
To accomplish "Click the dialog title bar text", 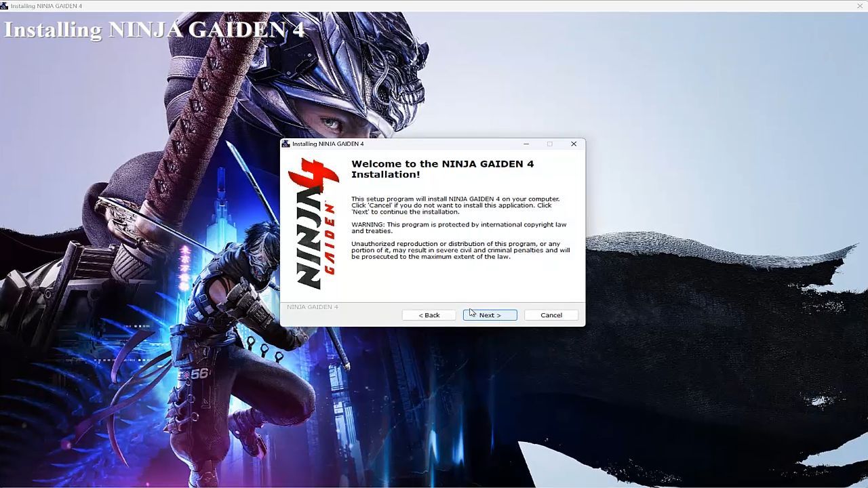I will tap(328, 144).
